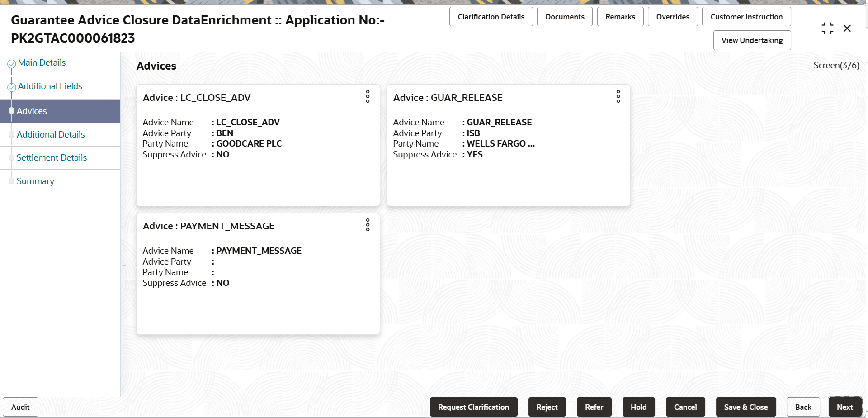Screen dimensions: 868x418
Task: Open the Remarks panel
Action: (620, 17)
